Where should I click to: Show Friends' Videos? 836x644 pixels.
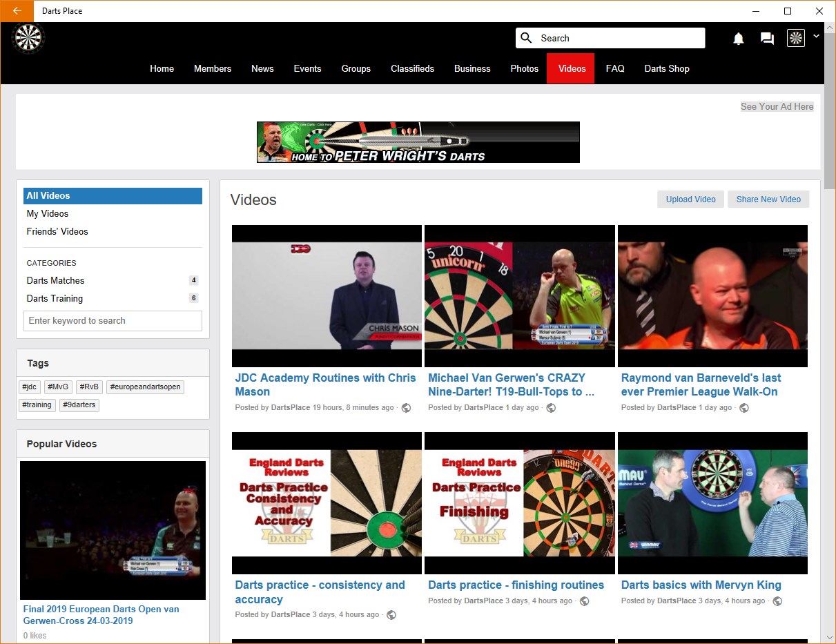(x=57, y=232)
